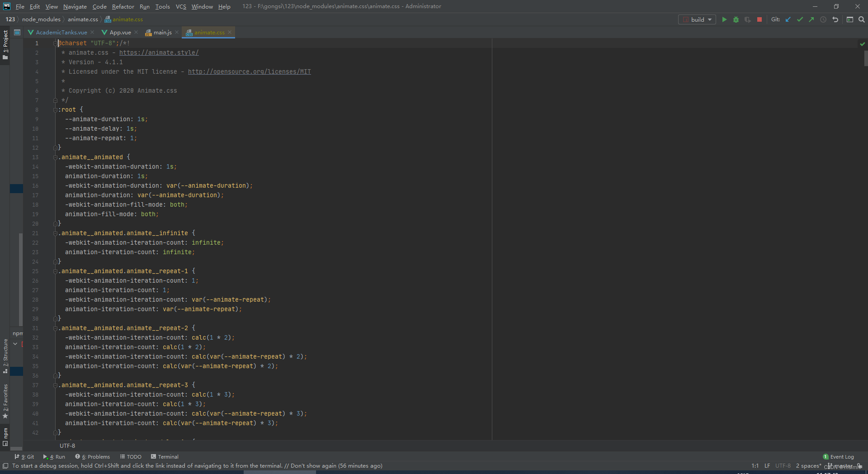Open the Navigate menu
868x474 pixels.
pyautogui.click(x=75, y=6)
